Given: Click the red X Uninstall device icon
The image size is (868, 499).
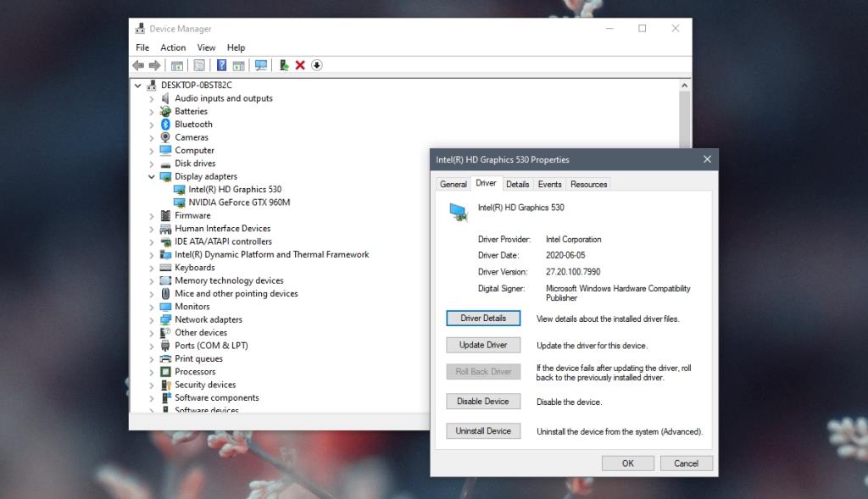Looking at the screenshot, I should [299, 65].
